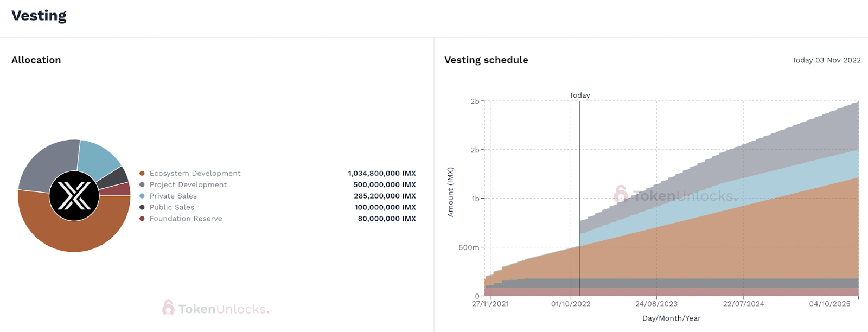Click the 1,034,800,000 IMX amount

(x=382, y=173)
